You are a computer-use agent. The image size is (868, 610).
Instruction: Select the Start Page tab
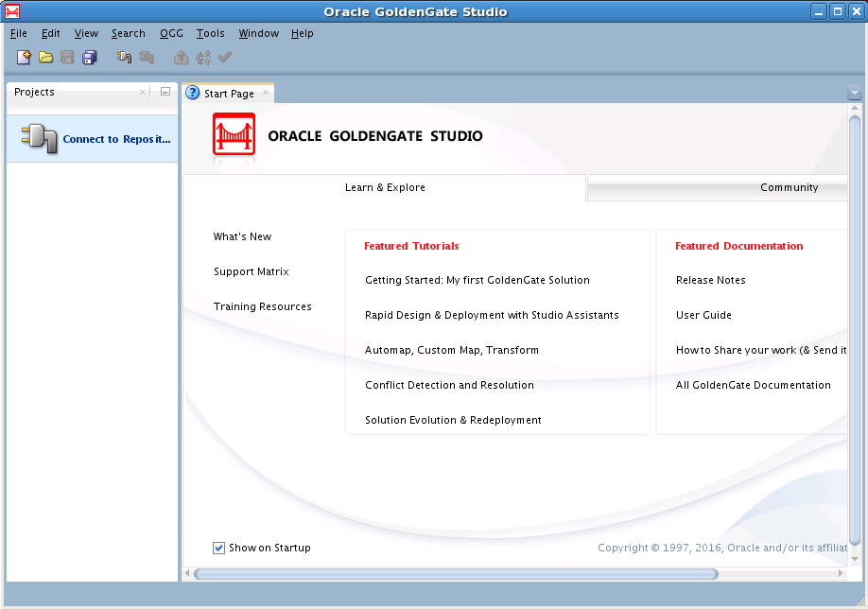point(229,94)
